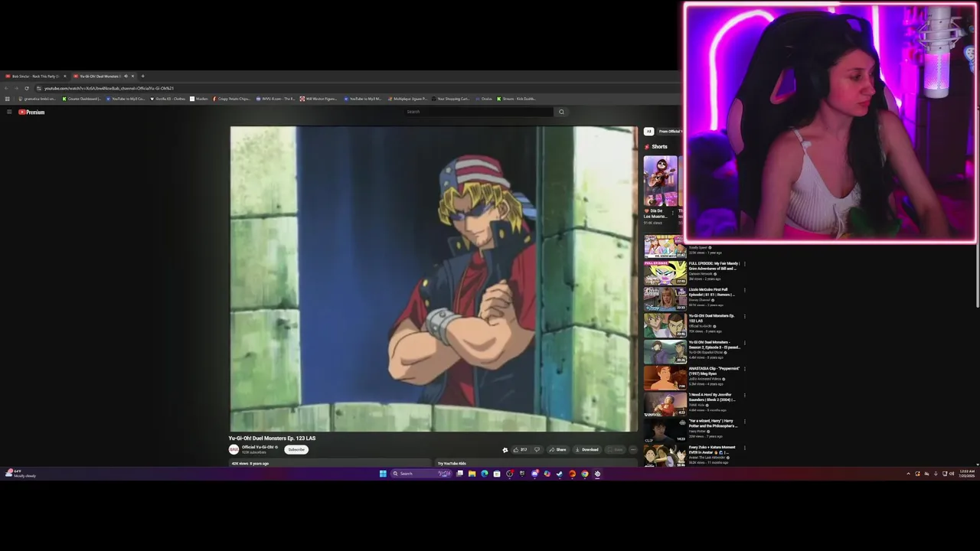Open options menu for Ep. 102 LAS video
The width and height of the screenshot is (980, 551).
(744, 316)
